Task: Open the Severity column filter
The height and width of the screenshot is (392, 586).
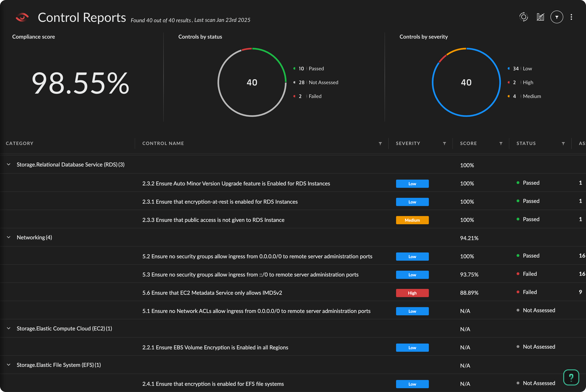Action: (444, 144)
